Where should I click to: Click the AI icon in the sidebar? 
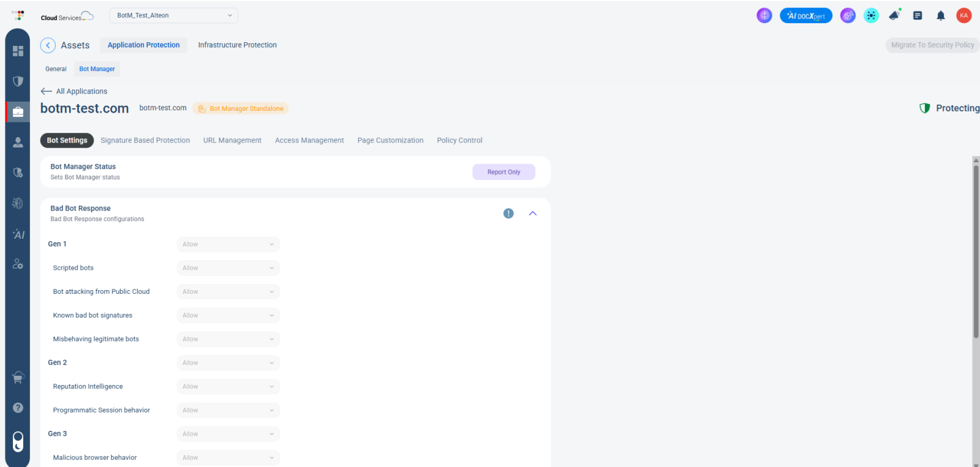[18, 234]
